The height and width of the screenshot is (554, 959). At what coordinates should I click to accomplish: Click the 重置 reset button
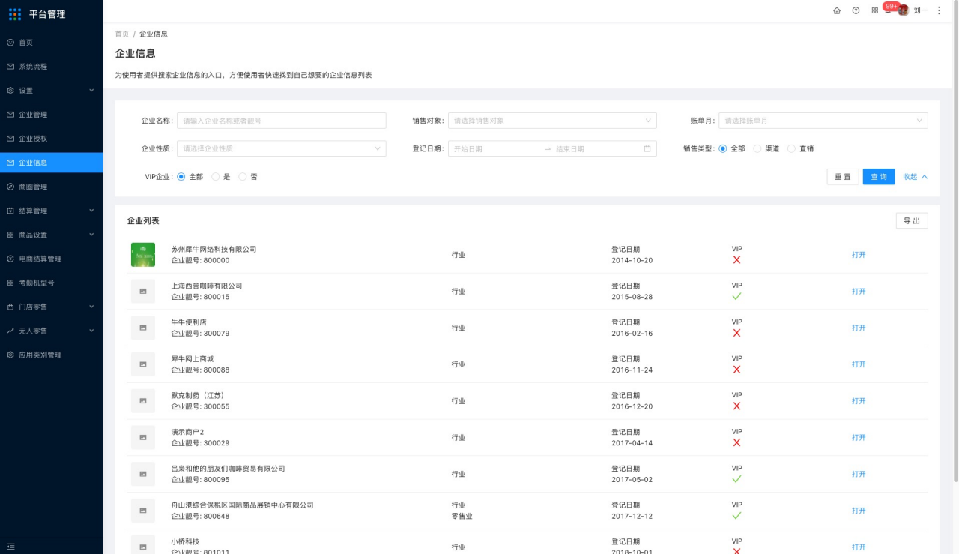click(843, 177)
